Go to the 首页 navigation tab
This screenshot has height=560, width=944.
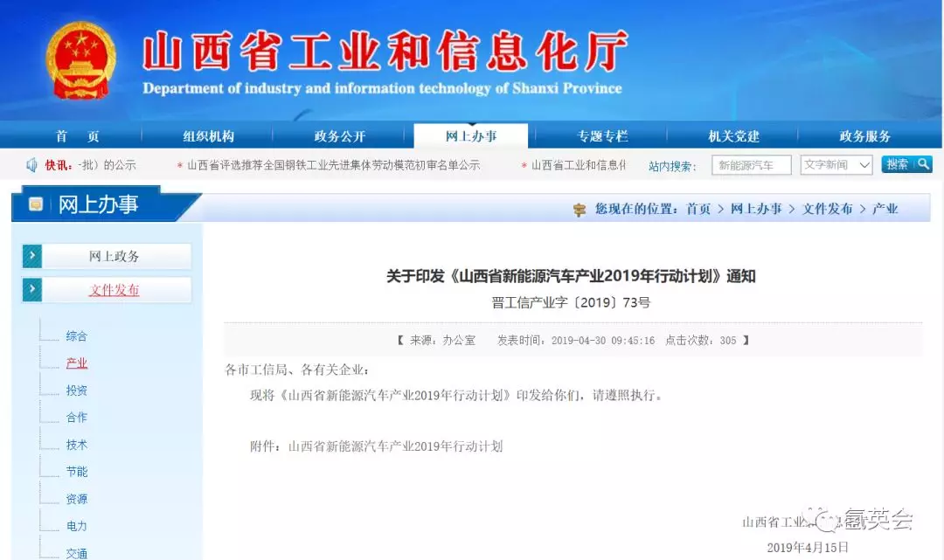click(77, 136)
